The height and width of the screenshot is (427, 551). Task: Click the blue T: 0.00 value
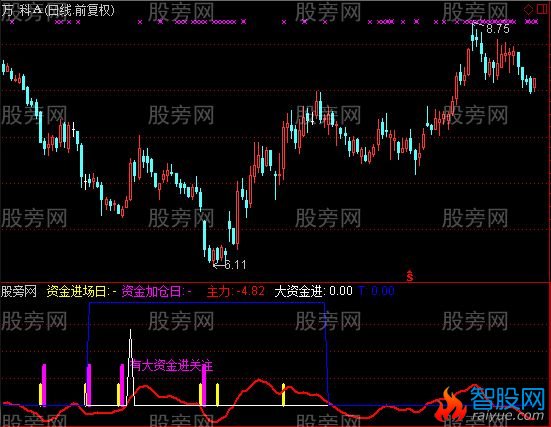[376, 291]
